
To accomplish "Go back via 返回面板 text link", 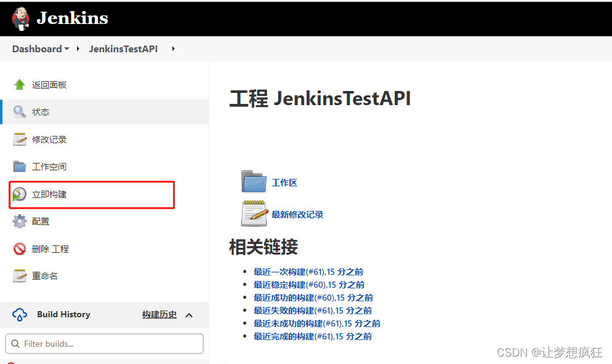I will click(x=49, y=85).
